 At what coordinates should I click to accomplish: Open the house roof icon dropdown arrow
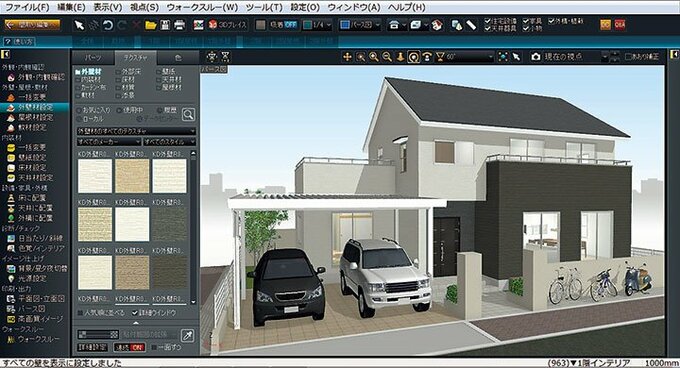point(404,25)
